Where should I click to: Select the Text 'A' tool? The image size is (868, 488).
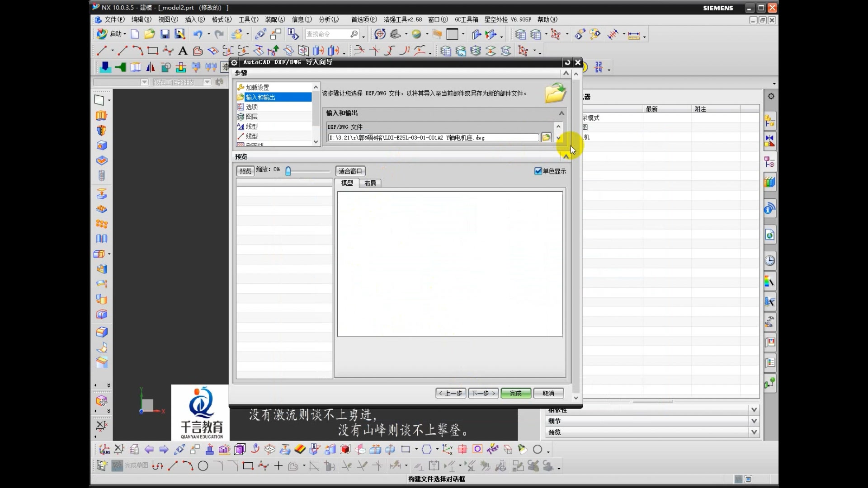(183, 51)
